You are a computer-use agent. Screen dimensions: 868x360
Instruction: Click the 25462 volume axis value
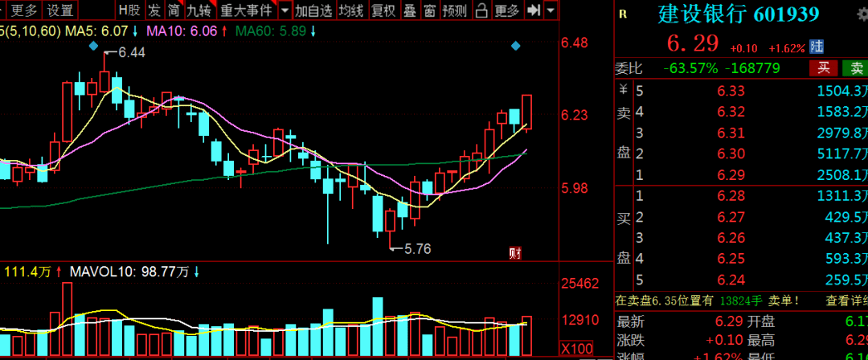(580, 284)
